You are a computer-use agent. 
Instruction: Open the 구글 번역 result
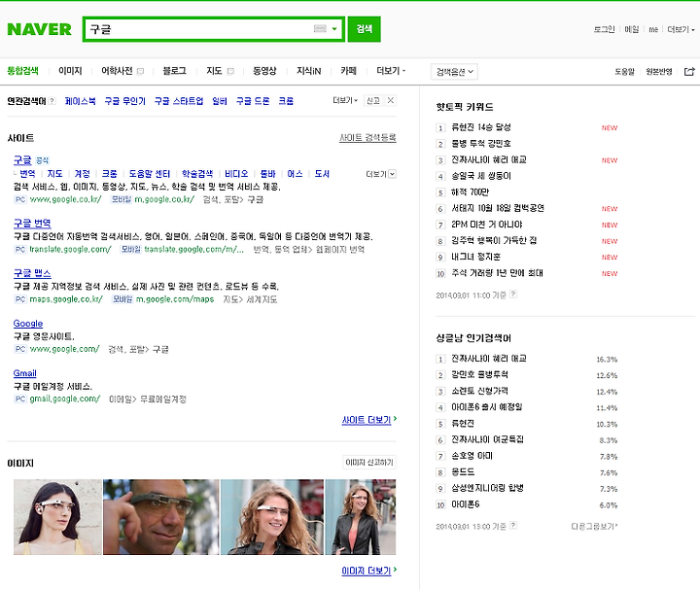click(32, 224)
